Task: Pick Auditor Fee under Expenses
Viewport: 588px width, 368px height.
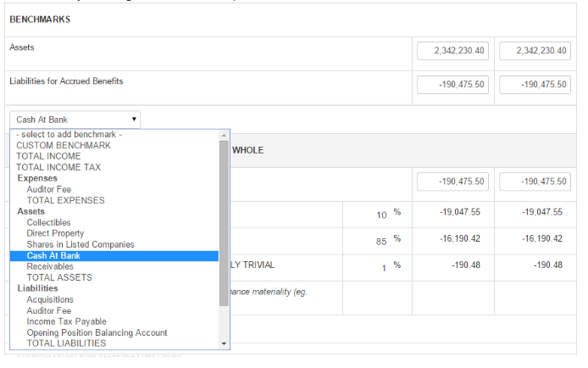Action: point(48,190)
